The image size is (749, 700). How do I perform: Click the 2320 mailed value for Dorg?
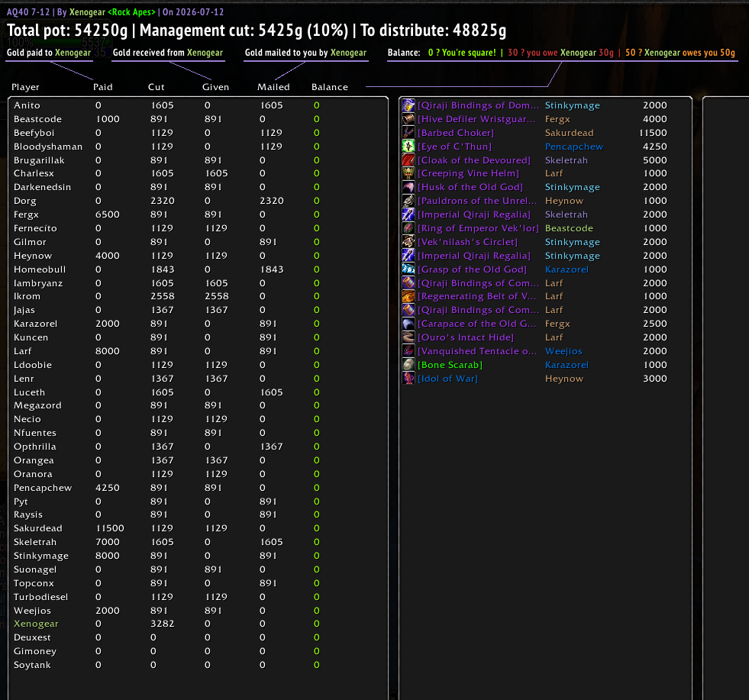click(x=271, y=201)
